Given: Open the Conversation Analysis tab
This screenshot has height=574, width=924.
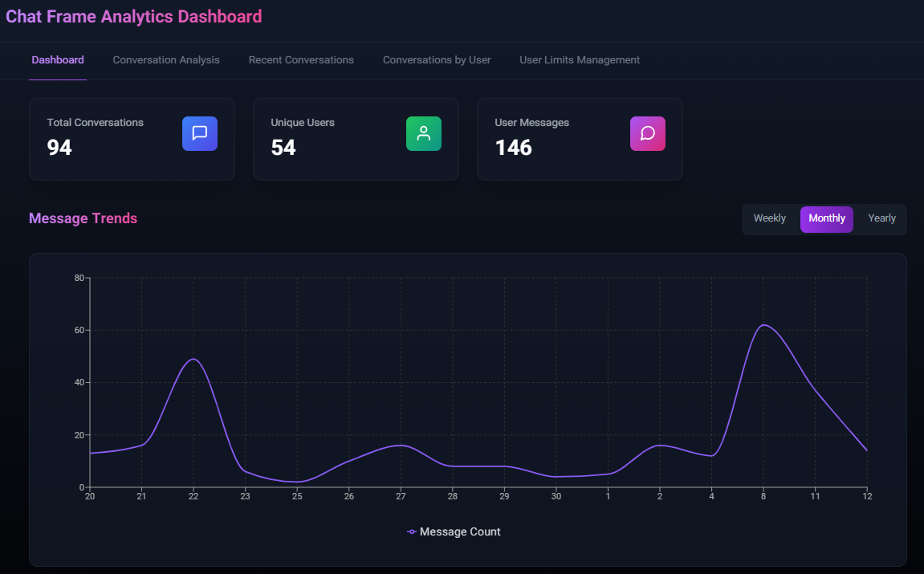Looking at the screenshot, I should [x=166, y=60].
